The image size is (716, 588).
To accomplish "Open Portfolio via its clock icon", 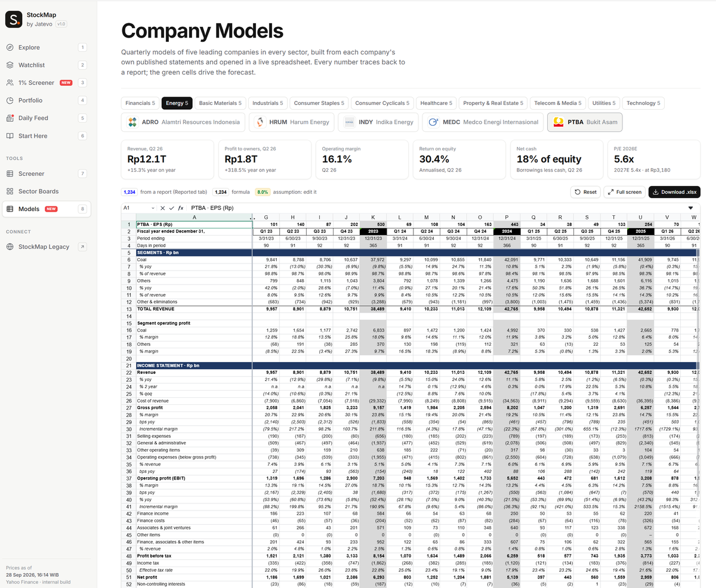I will (10, 100).
